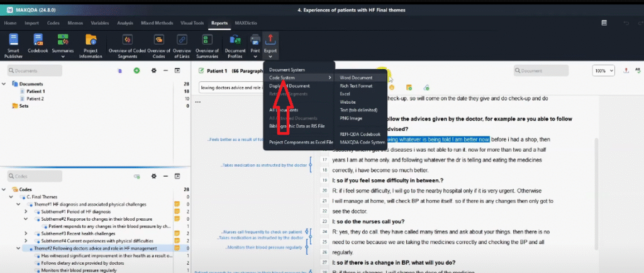Open the Variables tab
The height and width of the screenshot is (273, 644).
100,23
